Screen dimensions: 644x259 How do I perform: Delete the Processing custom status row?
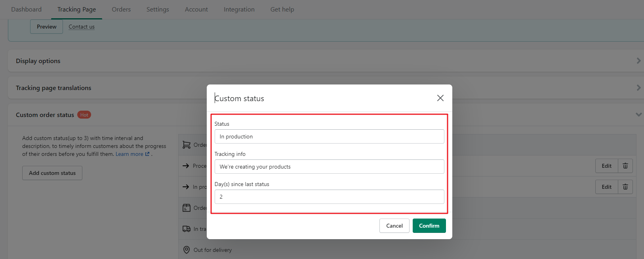[x=625, y=166]
